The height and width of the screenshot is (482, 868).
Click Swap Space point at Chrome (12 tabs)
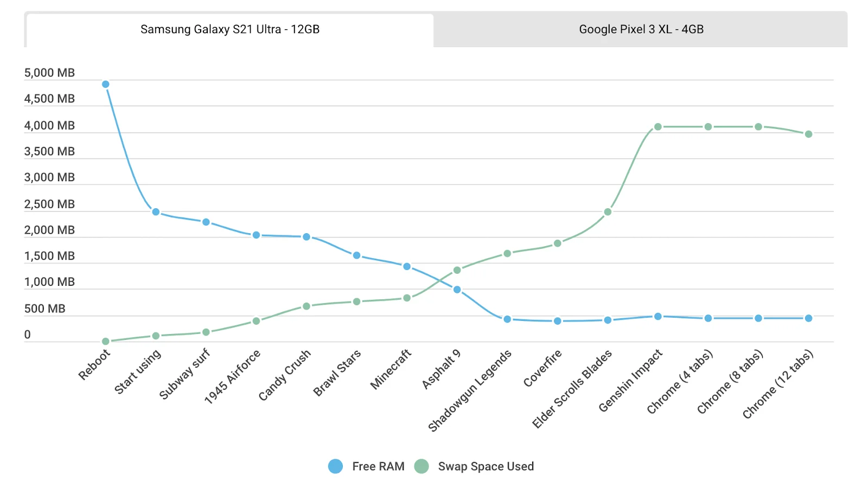(x=809, y=134)
